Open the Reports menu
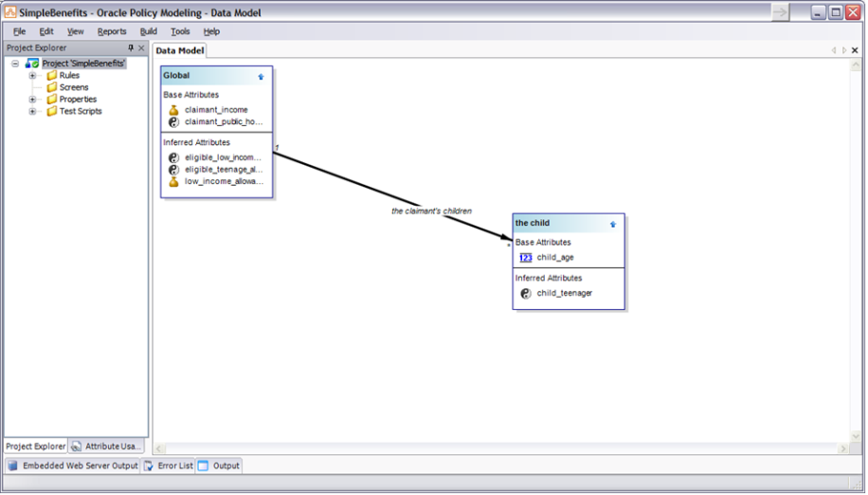The image size is (868, 495). click(x=112, y=31)
